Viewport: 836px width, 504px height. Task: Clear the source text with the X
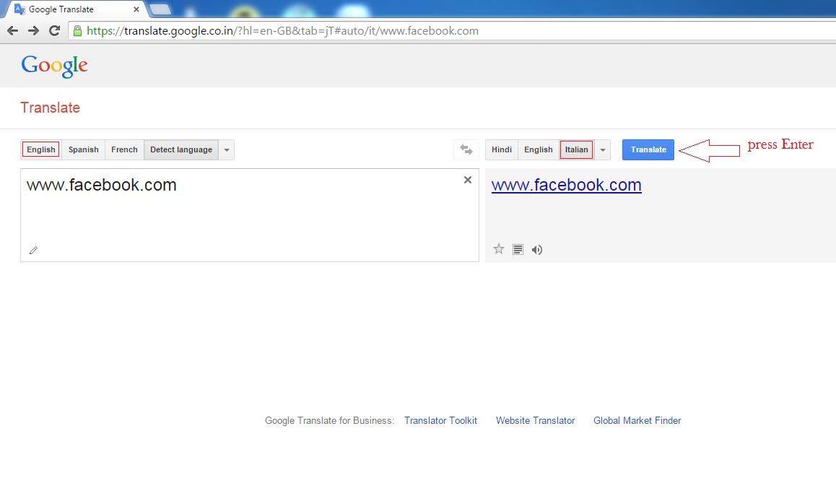point(468,180)
